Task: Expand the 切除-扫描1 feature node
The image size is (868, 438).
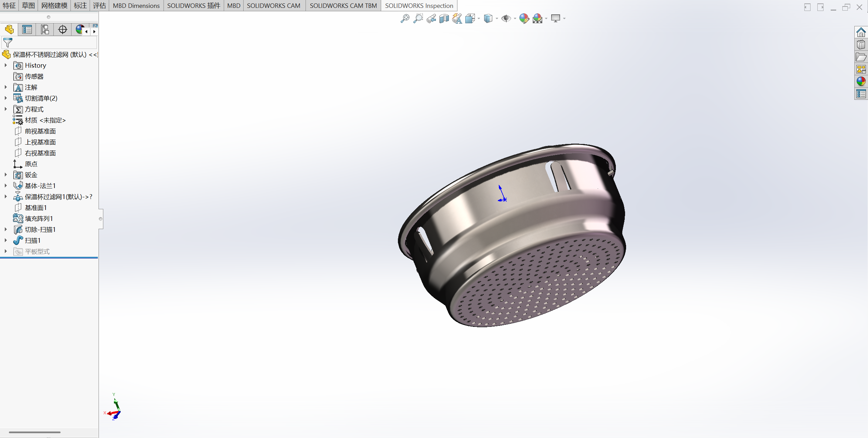Action: (5, 229)
